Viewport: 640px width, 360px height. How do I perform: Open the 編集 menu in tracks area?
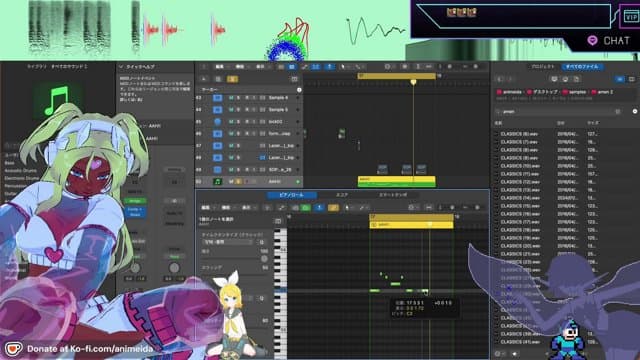[221, 67]
